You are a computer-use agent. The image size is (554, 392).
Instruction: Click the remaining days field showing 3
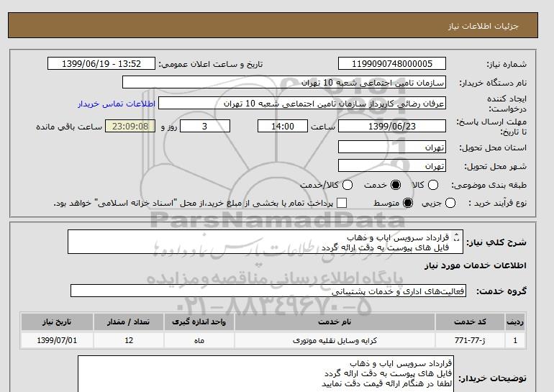(x=205, y=126)
